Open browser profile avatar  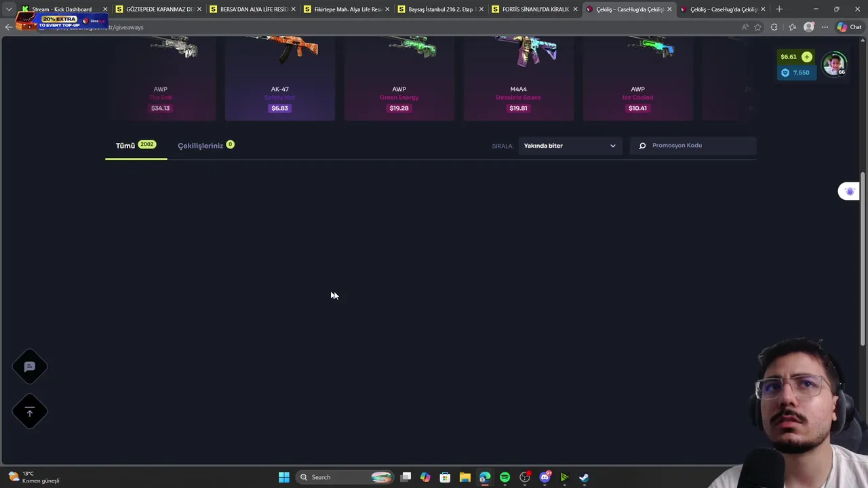click(x=809, y=27)
